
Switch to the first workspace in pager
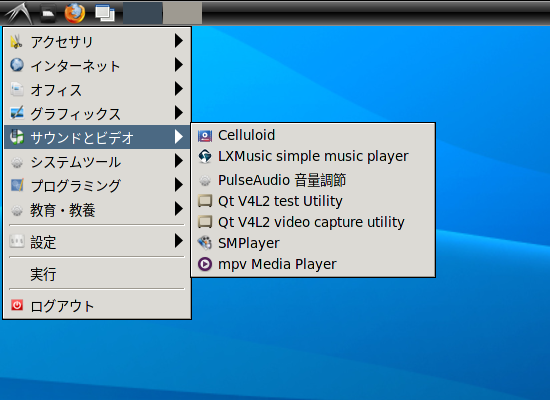[143, 13]
